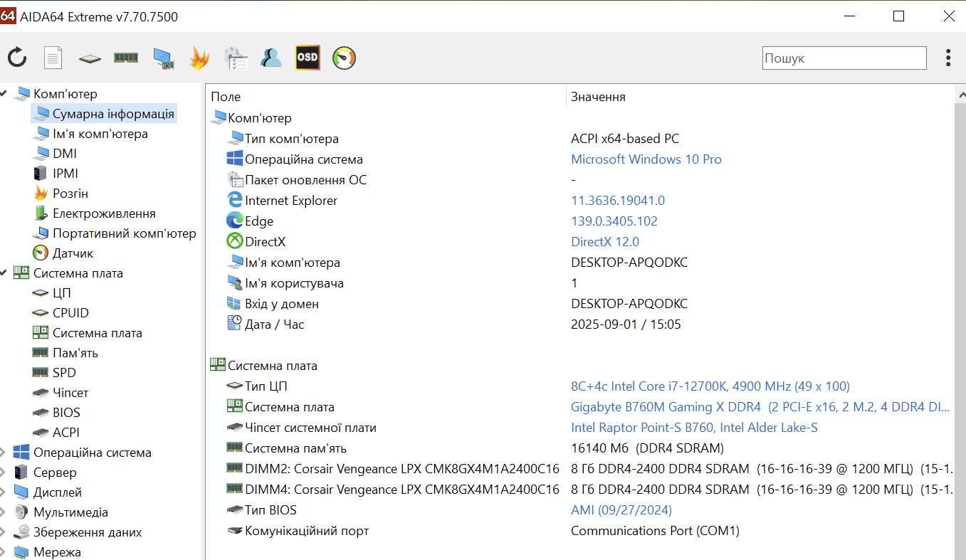The width and height of the screenshot is (966, 560).
Task: Select the DIMM4 Corsair Vengeance row
Action: coord(580,490)
